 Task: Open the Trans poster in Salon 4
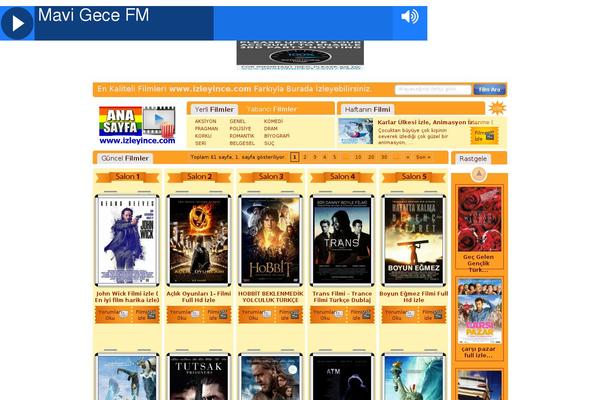[342, 240]
